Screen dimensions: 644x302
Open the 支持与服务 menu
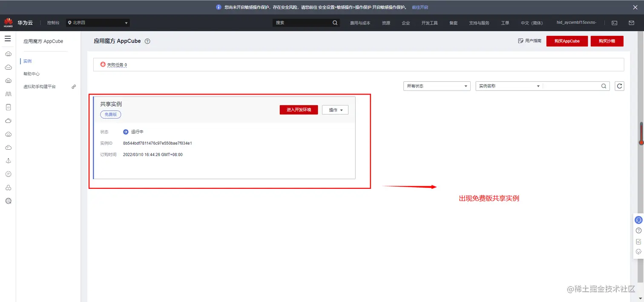479,23
